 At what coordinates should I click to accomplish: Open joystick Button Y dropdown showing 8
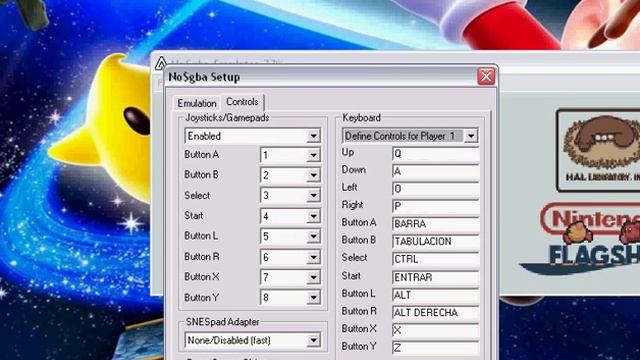pyautogui.click(x=290, y=298)
